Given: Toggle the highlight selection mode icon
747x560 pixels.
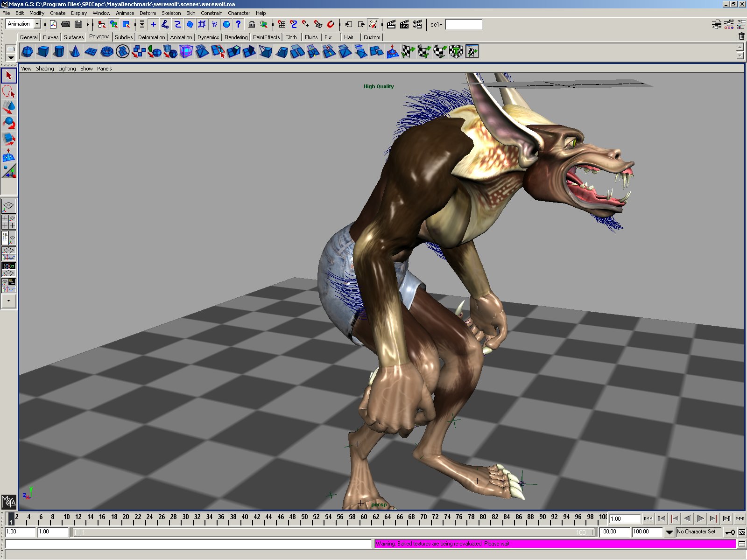Looking at the screenshot, I should tap(264, 24).
